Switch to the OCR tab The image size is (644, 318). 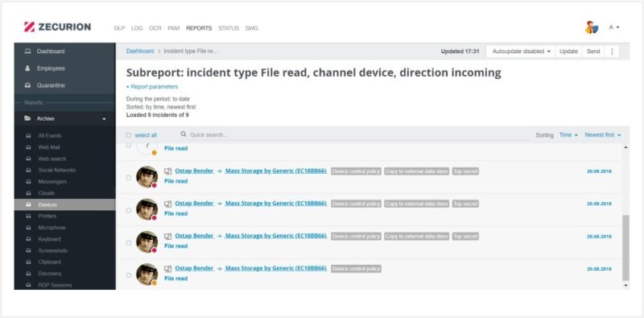coord(155,28)
